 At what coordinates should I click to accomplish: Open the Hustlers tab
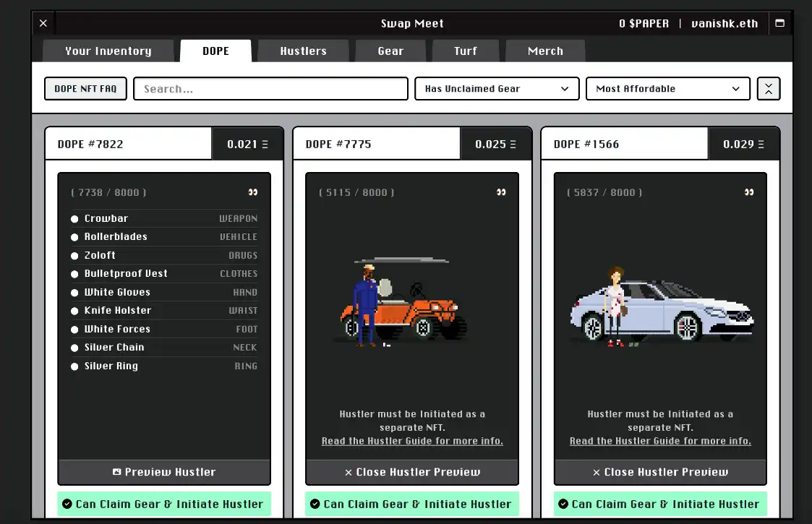pos(304,51)
